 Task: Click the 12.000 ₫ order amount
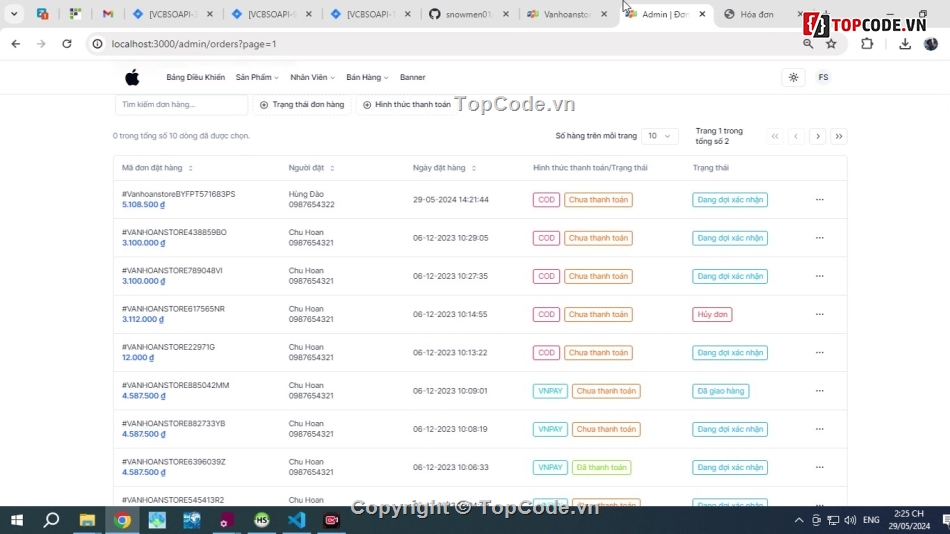(138, 358)
